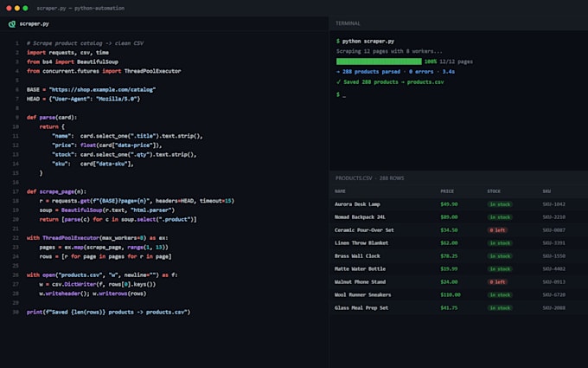Click the terminal command 'python scraper.py'
The width and height of the screenshot is (588, 368).
coord(367,41)
